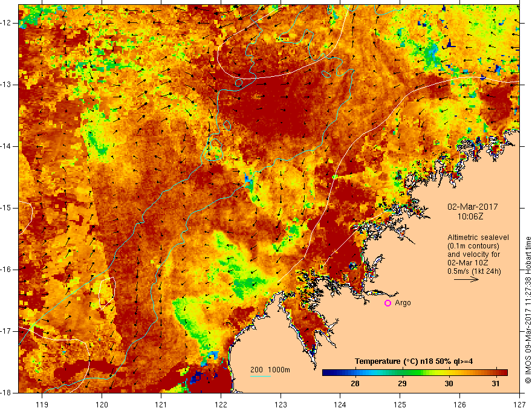
Task: Click the temperature color bar legend
Action: point(415,373)
